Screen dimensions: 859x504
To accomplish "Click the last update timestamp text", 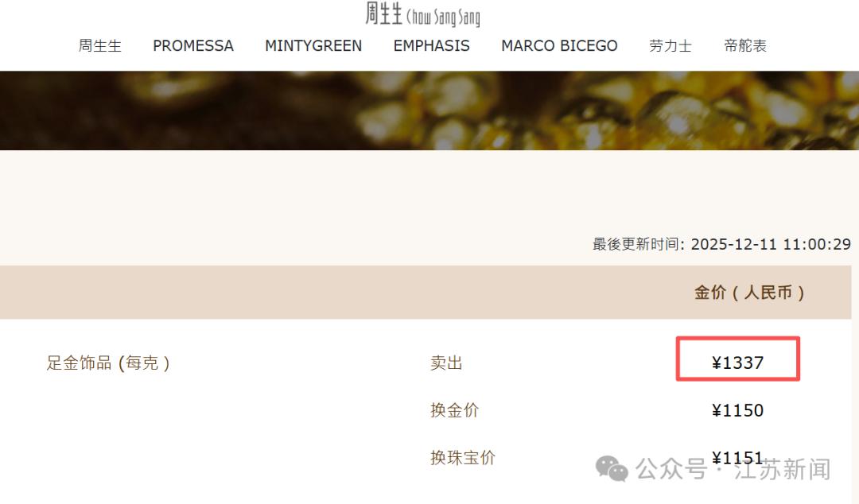I will (x=721, y=244).
